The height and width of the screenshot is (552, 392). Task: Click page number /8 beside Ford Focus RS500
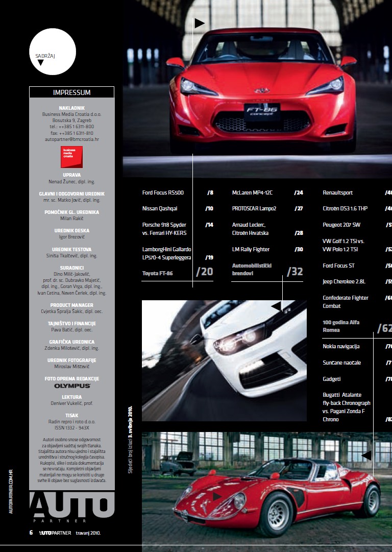pyautogui.click(x=210, y=193)
